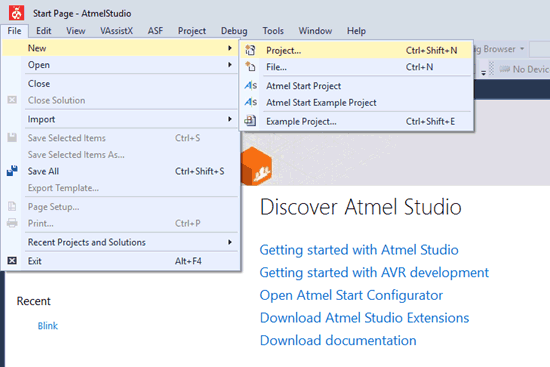Viewport: 550px width, 367px height.
Task: Open the Tools menu
Action: [x=273, y=31]
